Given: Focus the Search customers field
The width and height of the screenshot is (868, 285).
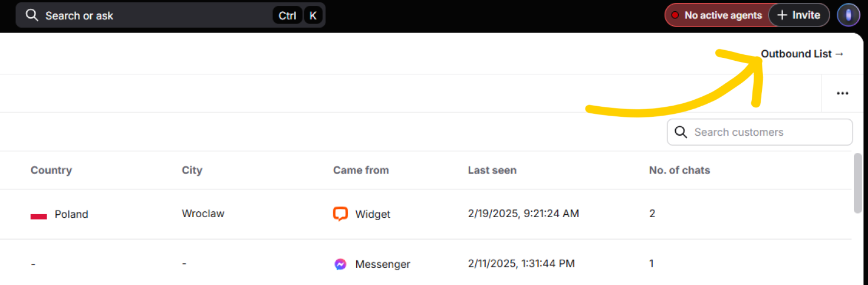Looking at the screenshot, I should pos(759,132).
